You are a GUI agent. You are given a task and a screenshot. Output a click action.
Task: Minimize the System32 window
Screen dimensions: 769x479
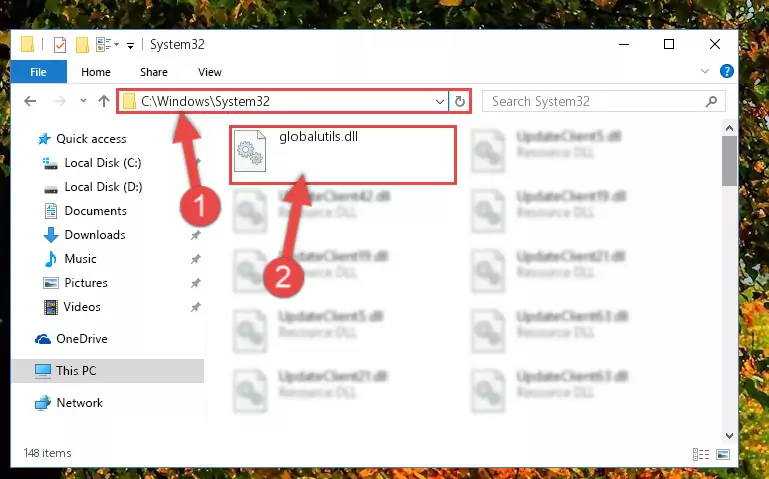click(624, 45)
